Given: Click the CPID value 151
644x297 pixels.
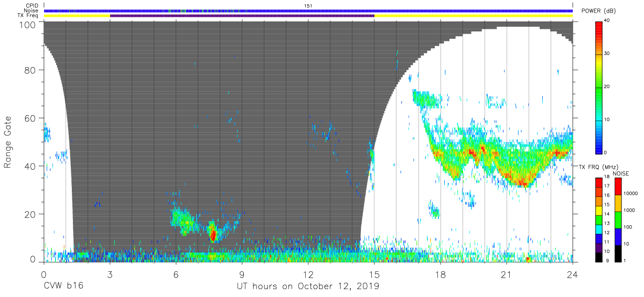Looking at the screenshot, I should pos(308,6).
